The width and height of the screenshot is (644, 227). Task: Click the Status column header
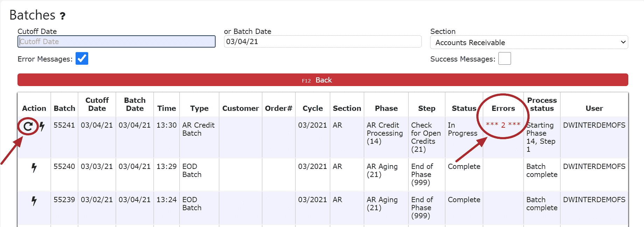[x=464, y=108]
